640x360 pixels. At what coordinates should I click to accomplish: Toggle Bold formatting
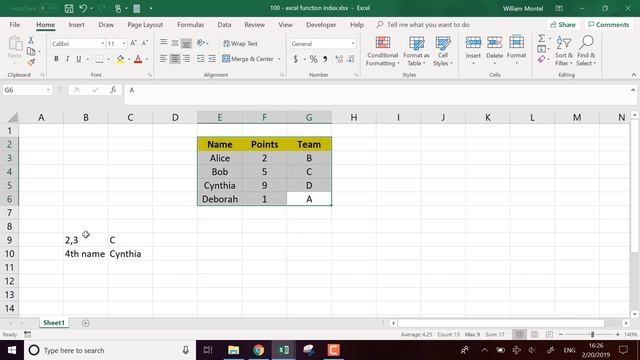(56, 59)
